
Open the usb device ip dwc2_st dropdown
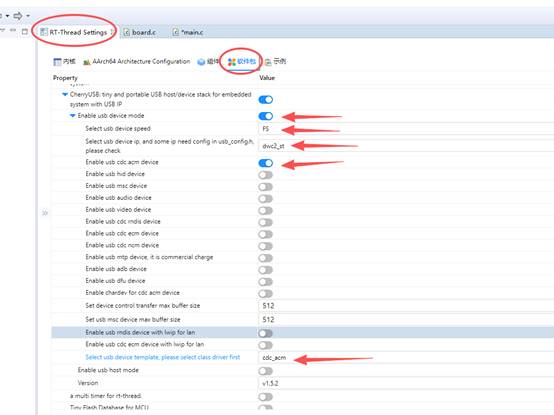(406, 146)
